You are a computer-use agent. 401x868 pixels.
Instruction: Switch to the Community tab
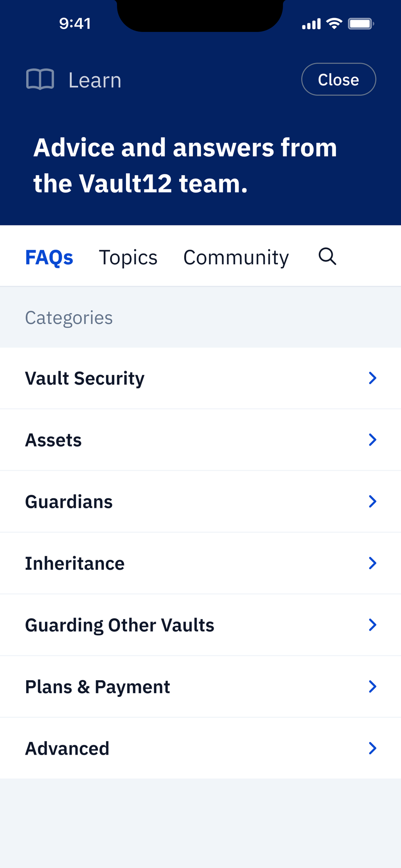(x=236, y=257)
